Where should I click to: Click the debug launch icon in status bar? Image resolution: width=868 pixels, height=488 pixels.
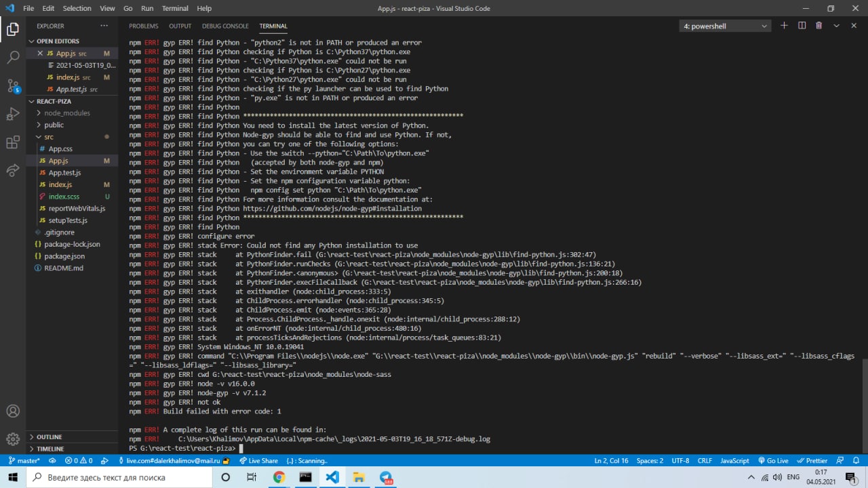[x=105, y=460]
